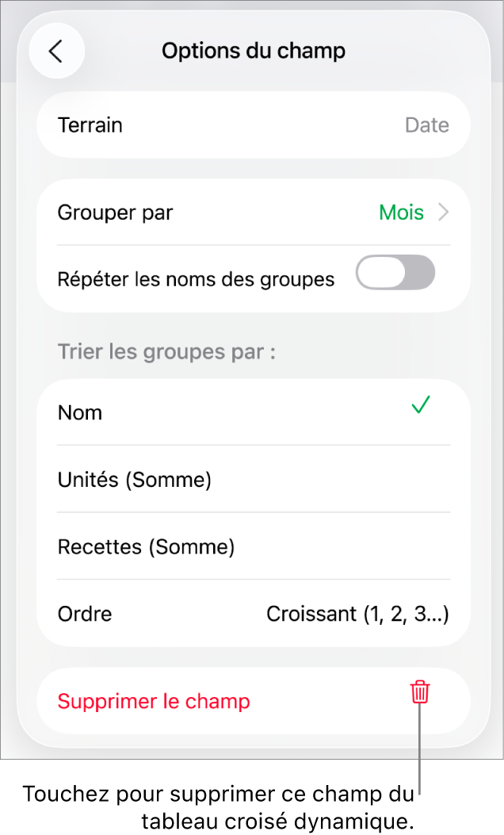This screenshot has width=504, height=835.
Task: Change grouping by tapping Mois
Action: (x=401, y=212)
